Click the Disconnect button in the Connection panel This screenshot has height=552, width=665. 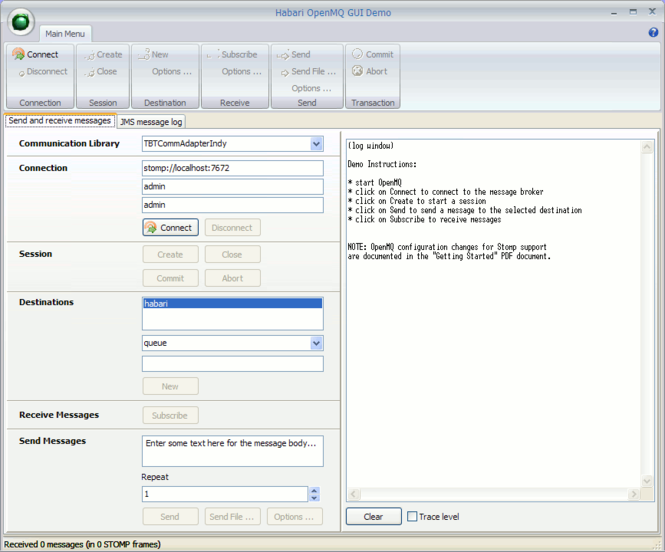coord(232,228)
